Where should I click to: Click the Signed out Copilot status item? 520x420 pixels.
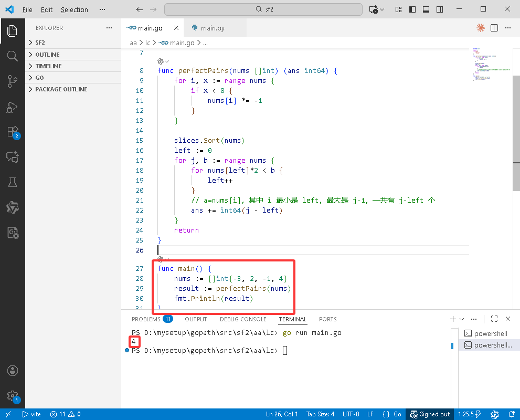click(430, 414)
